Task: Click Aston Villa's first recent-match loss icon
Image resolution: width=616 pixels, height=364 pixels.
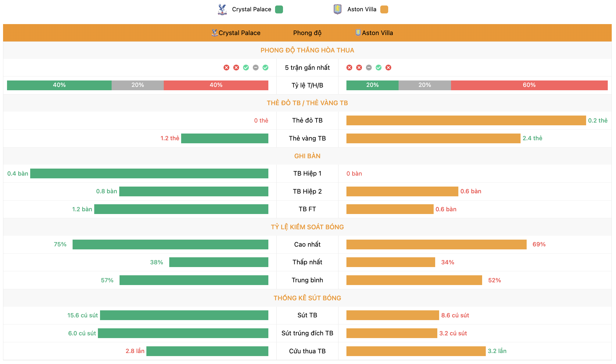Action: pyautogui.click(x=349, y=68)
